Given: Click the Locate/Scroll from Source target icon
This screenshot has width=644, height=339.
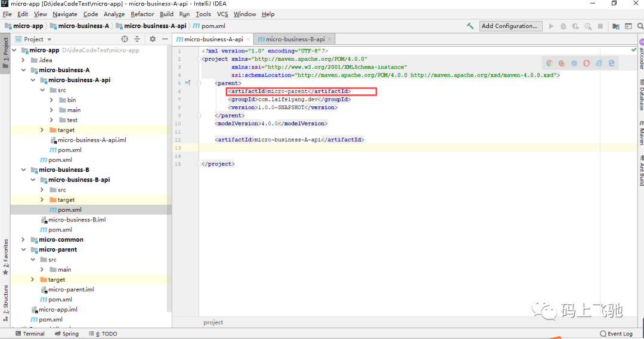Looking at the screenshot, I should click(x=125, y=39).
